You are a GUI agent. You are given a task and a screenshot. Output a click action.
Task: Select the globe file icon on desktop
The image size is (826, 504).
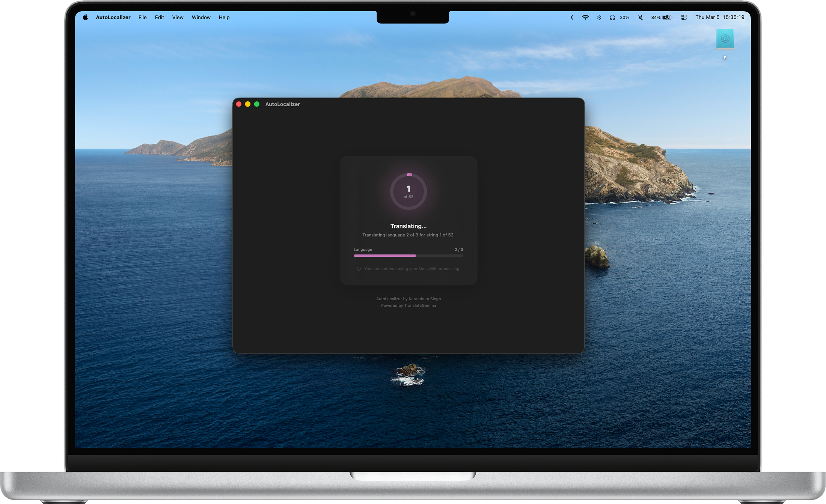[725, 39]
